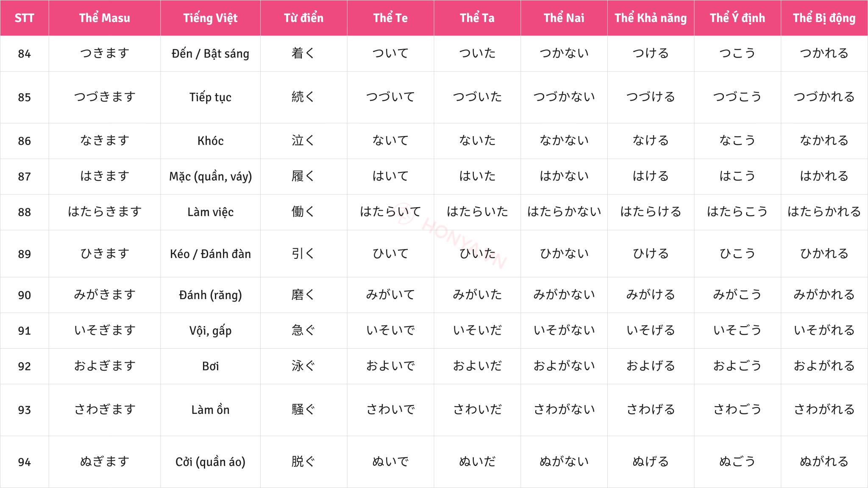
Task: Select the ひかない cell
Action: pyautogui.click(x=564, y=254)
